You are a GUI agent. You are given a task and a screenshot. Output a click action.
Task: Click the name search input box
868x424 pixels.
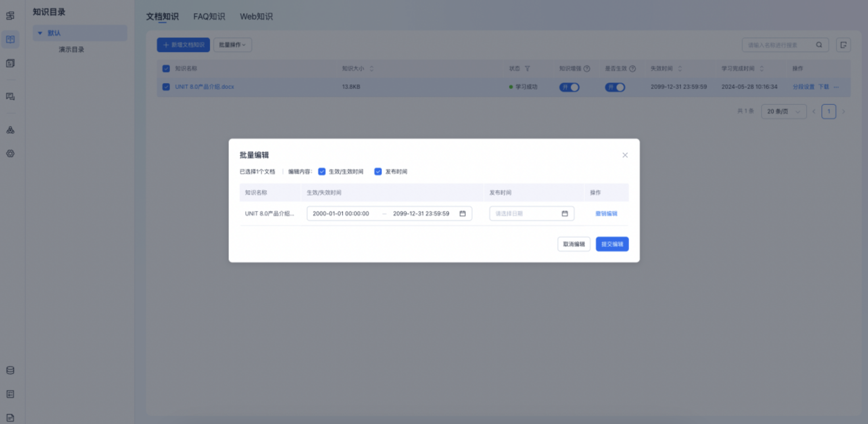[785, 45]
